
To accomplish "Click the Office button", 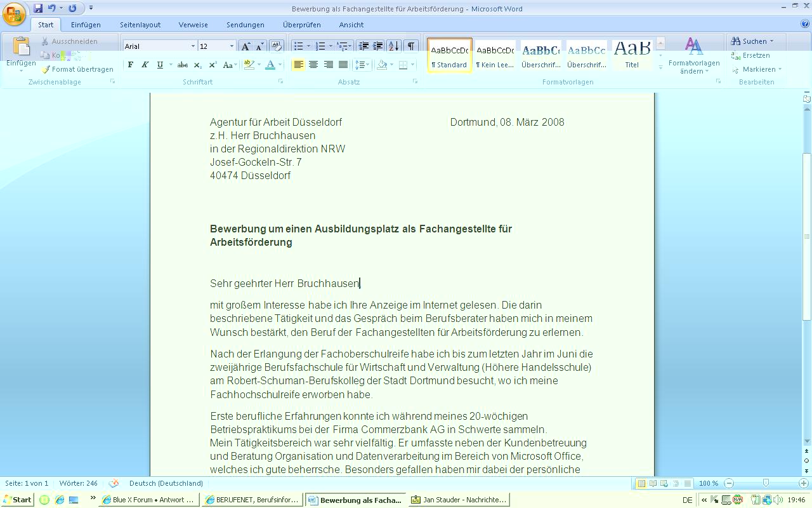I will click(14, 14).
